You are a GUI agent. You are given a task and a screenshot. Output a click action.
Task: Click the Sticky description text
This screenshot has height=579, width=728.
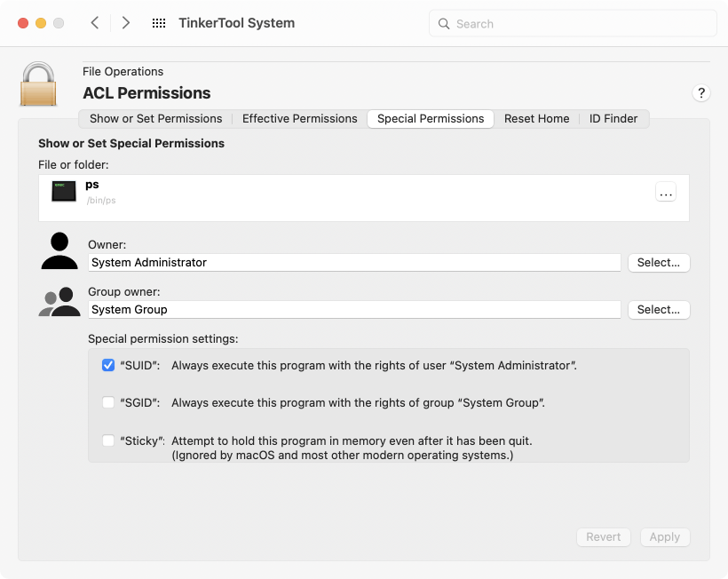pyautogui.click(x=352, y=448)
